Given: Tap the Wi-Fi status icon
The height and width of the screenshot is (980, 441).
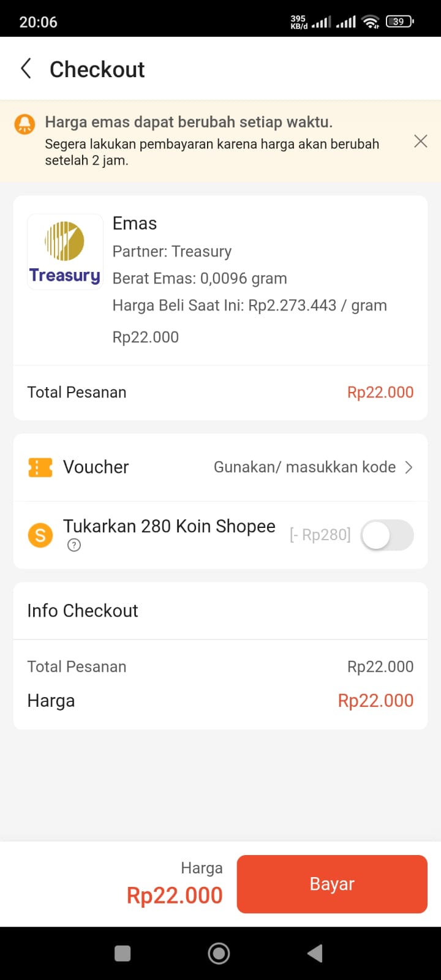Looking at the screenshot, I should (371, 22).
